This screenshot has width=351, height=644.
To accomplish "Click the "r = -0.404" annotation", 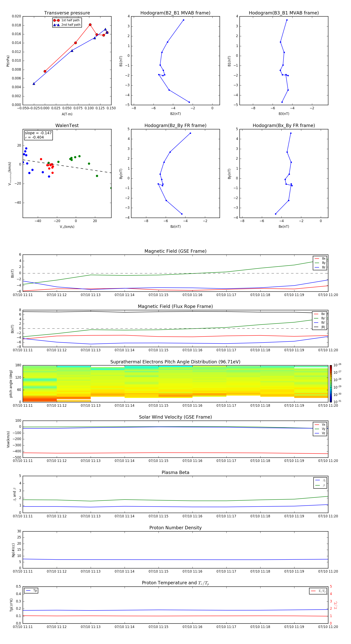I will tap(35, 137).
